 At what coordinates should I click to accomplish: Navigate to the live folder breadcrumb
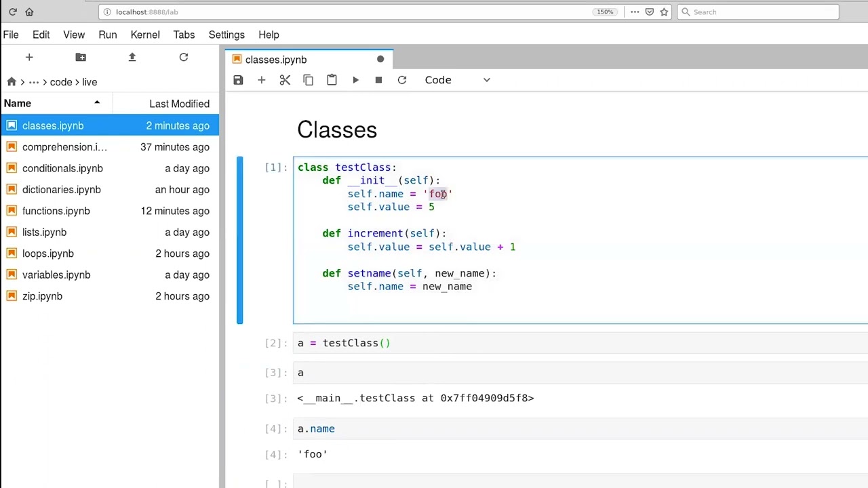pos(90,82)
